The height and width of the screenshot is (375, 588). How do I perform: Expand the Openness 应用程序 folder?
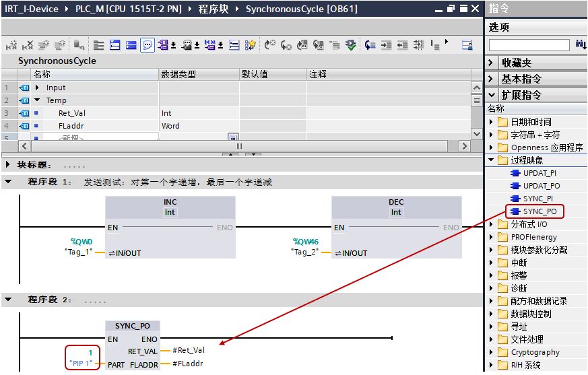tap(491, 147)
